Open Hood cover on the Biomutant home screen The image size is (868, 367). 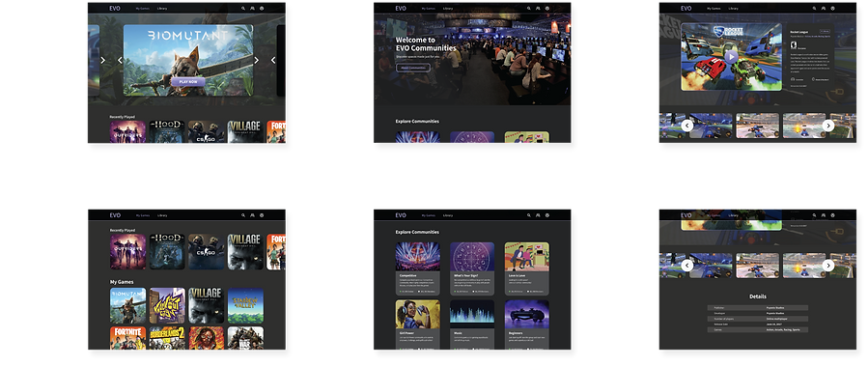pos(167,131)
